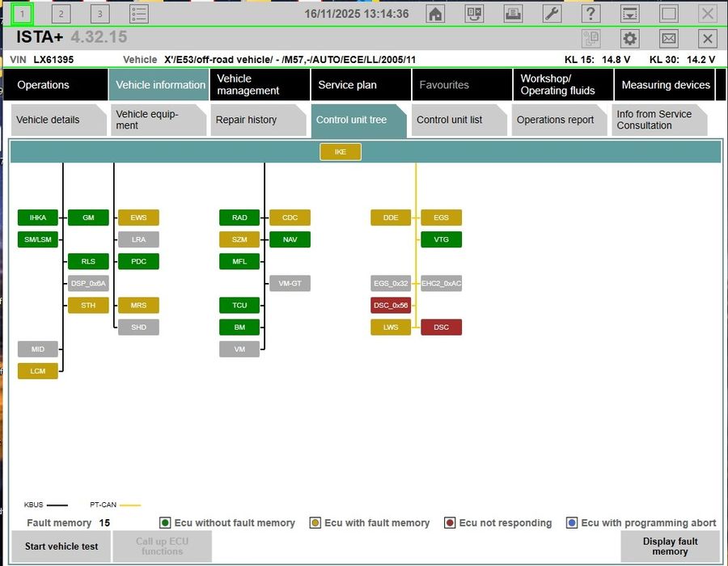Screen dimensions: 728x566
Task: Open the envelope mail icon
Action: (669, 38)
